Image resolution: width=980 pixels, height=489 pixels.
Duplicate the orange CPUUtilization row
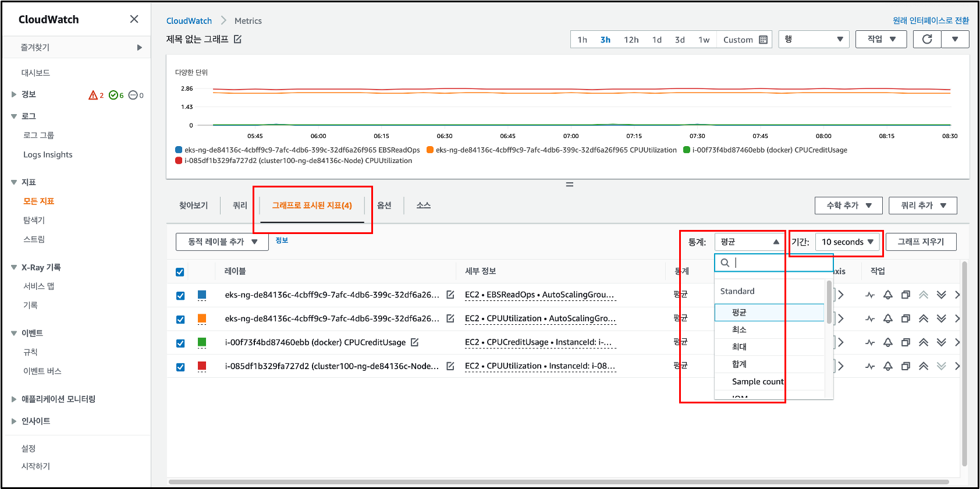click(906, 319)
